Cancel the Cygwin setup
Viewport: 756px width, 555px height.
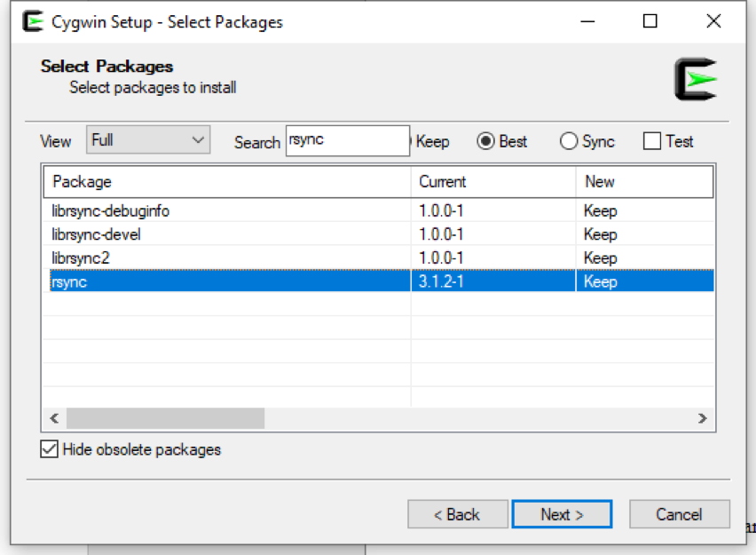click(679, 514)
